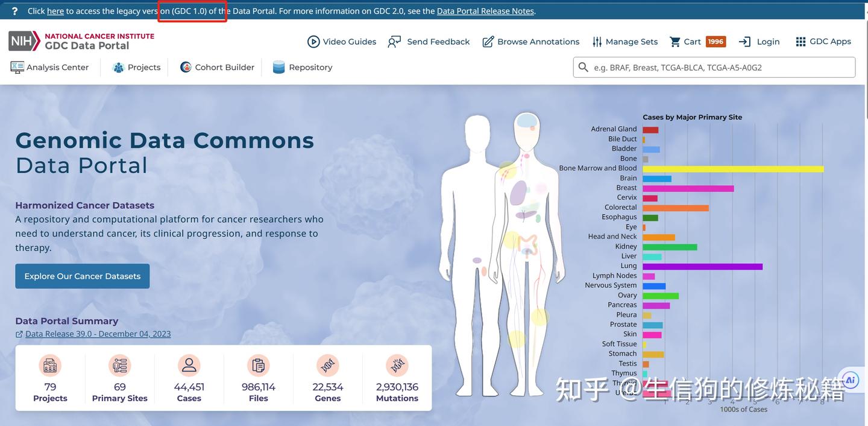
Task: Click the Files summary icon
Action: point(258,364)
